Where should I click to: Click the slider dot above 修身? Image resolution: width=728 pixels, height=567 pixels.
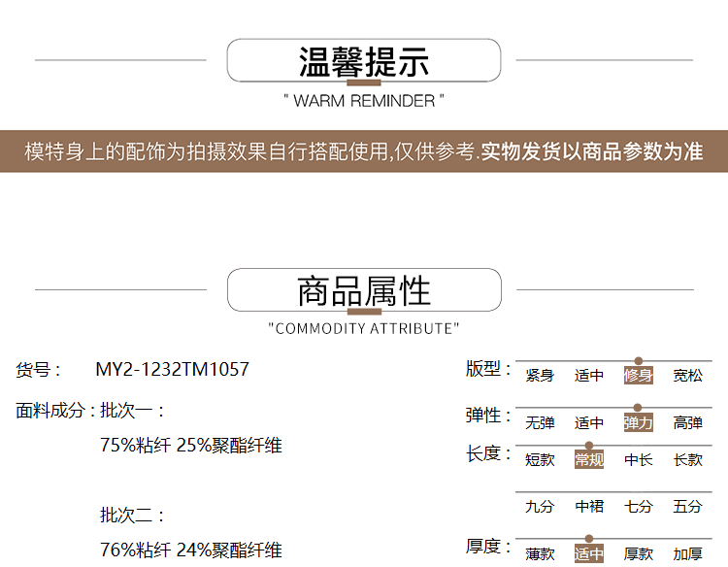coord(639,361)
